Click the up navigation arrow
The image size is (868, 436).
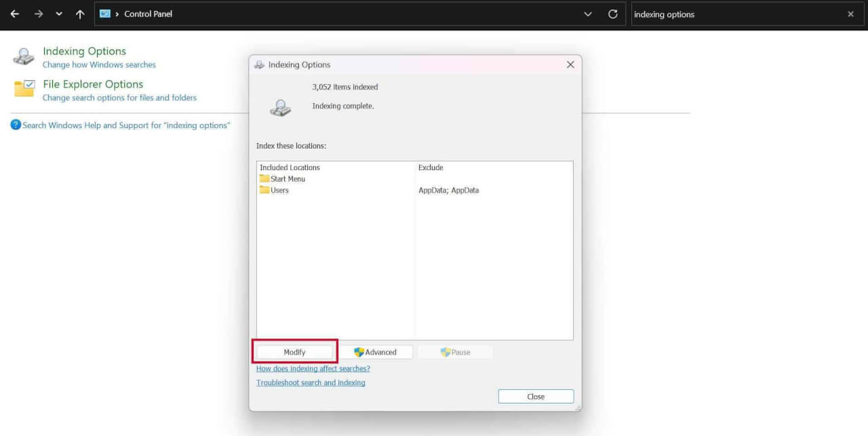coord(80,14)
